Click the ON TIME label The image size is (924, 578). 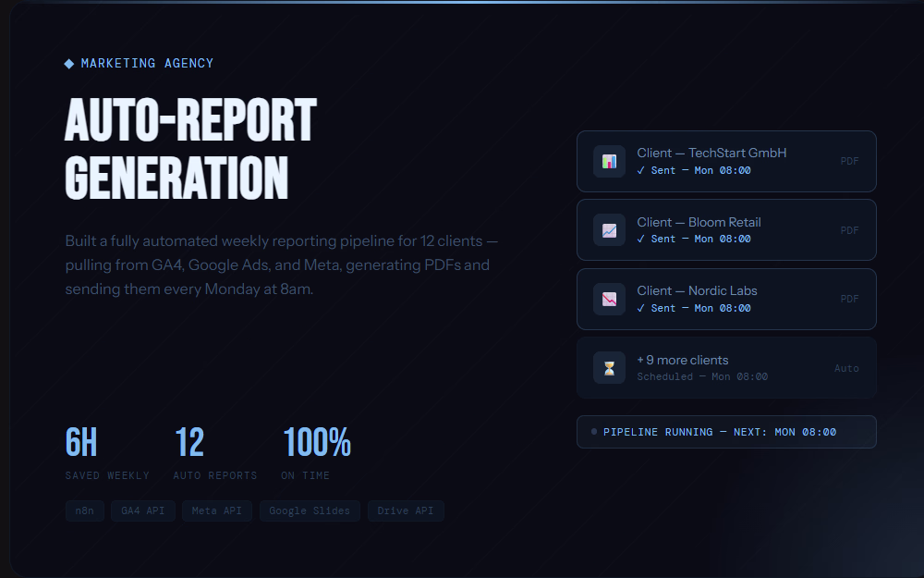(305, 475)
